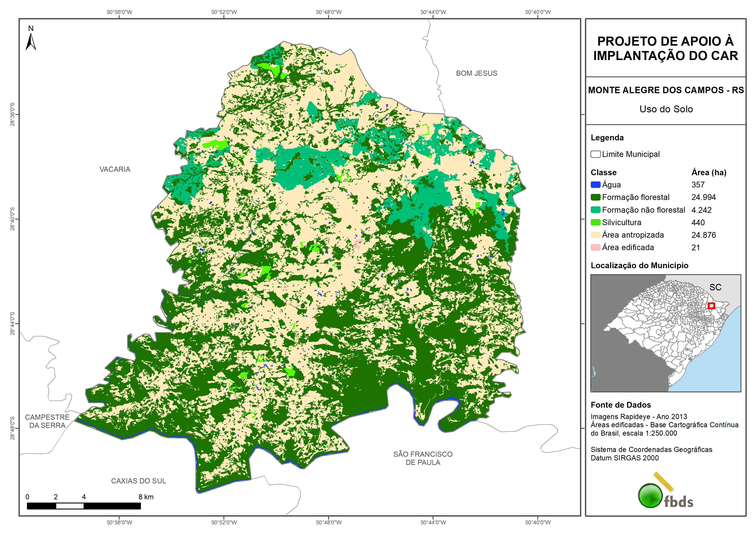Click the Silvicultura bright green swatch

tap(595, 222)
